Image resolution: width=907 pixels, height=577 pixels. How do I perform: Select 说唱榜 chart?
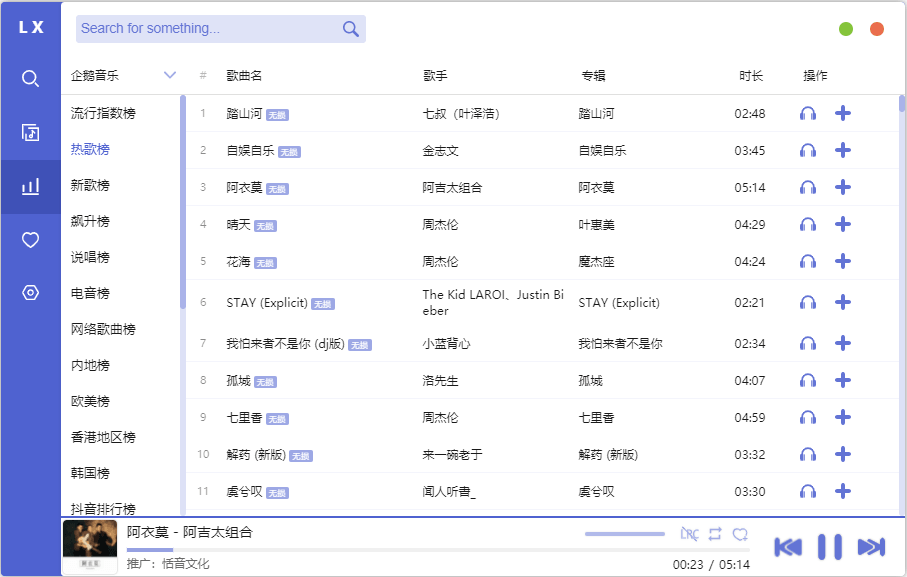coord(90,257)
